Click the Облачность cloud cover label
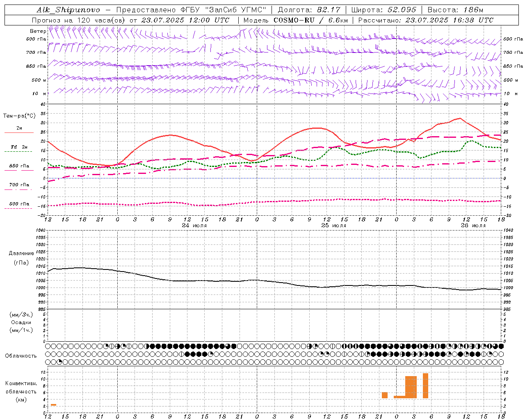525x420 pixels. pyautogui.click(x=21, y=356)
